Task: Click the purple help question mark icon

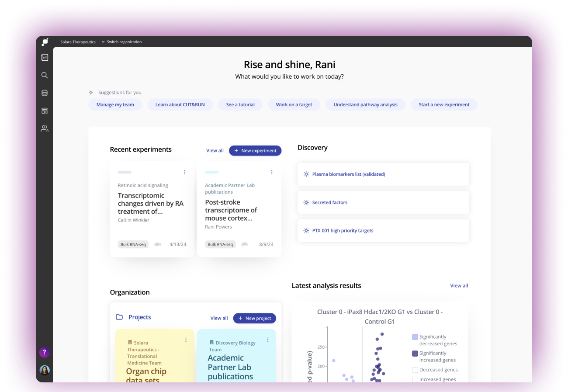Action: 44,352
